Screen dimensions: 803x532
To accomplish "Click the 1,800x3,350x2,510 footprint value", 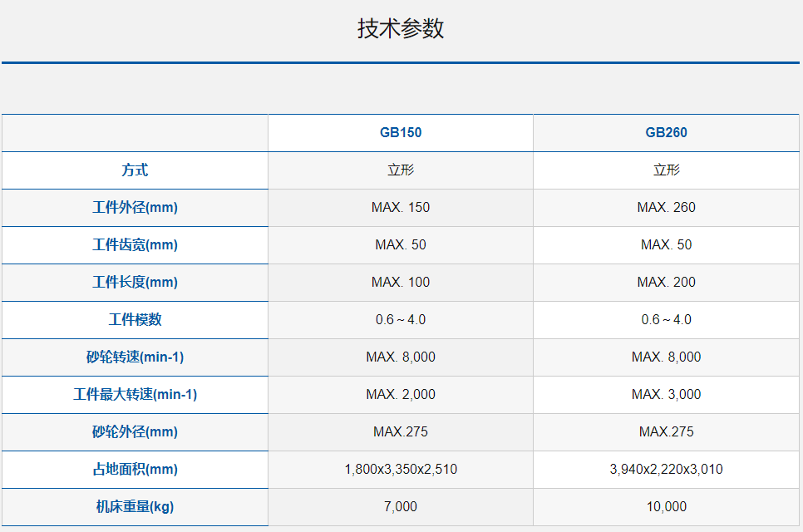I will 401,470.
